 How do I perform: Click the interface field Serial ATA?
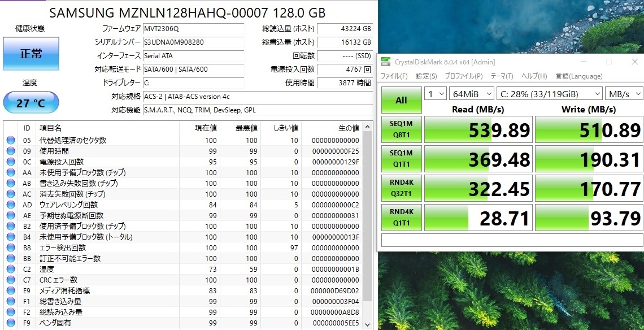coord(193,56)
